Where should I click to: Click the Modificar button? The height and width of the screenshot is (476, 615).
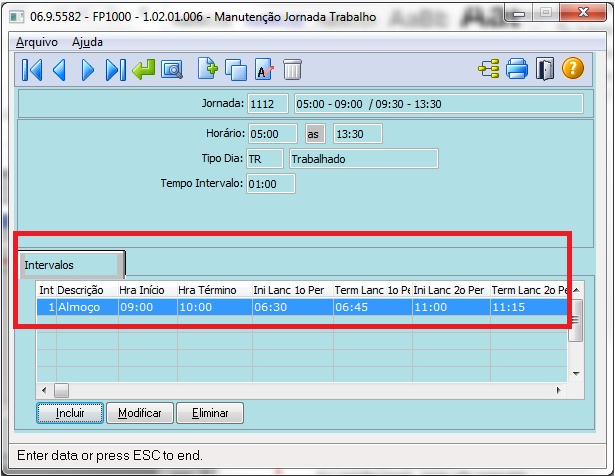(140, 413)
